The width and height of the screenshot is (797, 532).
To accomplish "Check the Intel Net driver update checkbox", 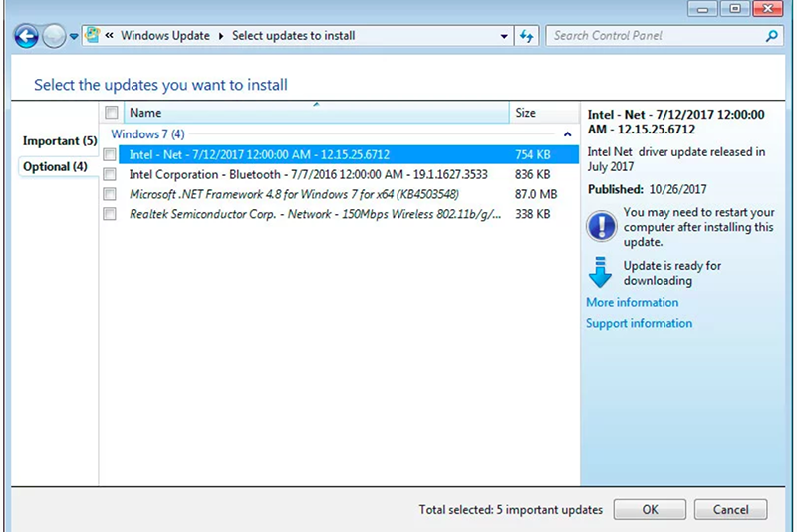I will [x=111, y=154].
